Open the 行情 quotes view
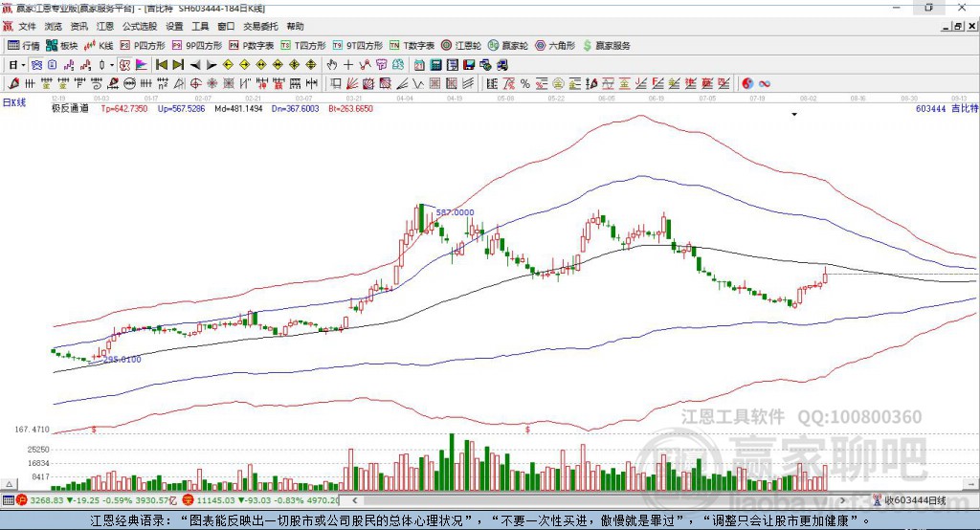The image size is (980, 530). (x=23, y=46)
